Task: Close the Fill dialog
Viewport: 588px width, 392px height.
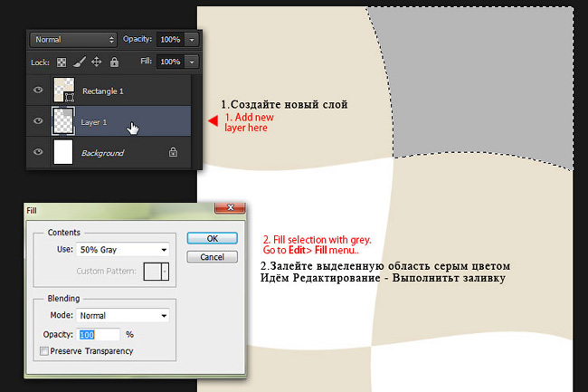Action: point(231,207)
